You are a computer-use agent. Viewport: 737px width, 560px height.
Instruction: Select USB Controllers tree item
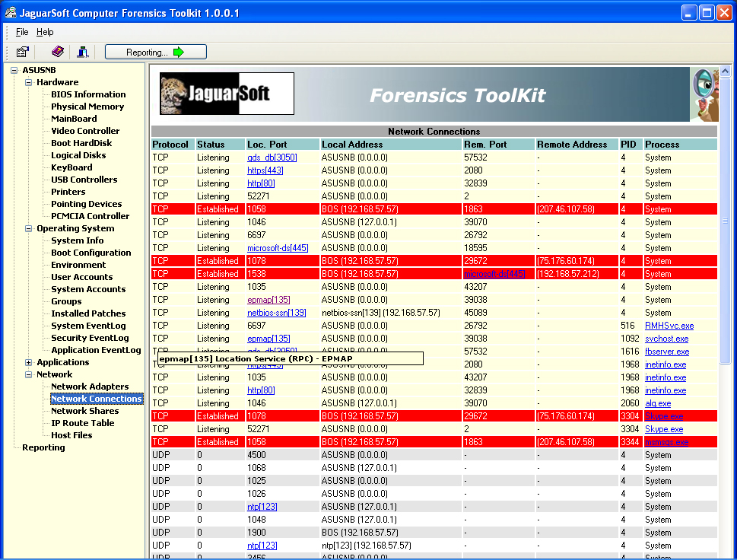(84, 180)
